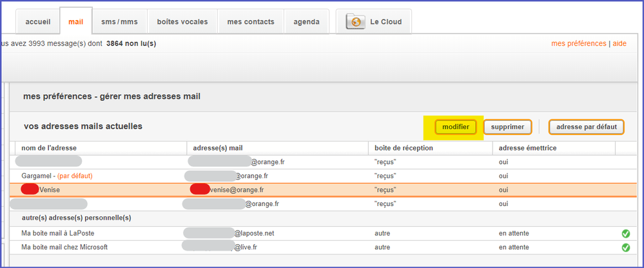Open mes contacts tab

(251, 22)
